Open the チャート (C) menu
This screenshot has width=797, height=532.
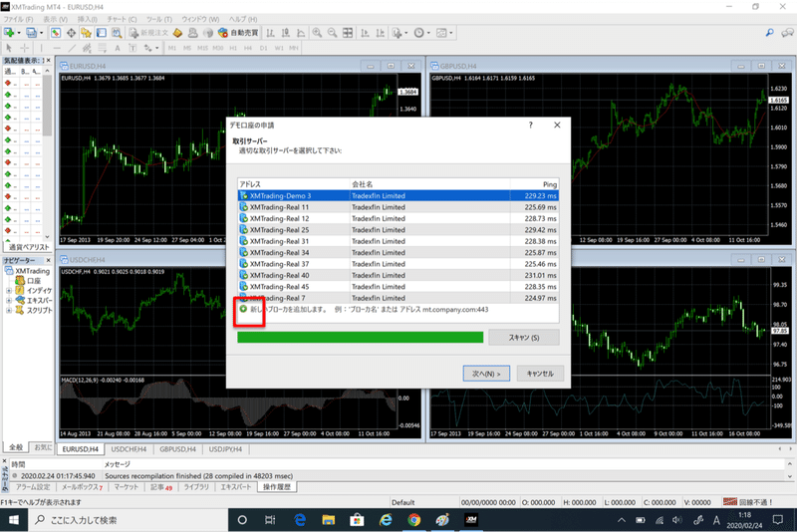(x=122, y=19)
